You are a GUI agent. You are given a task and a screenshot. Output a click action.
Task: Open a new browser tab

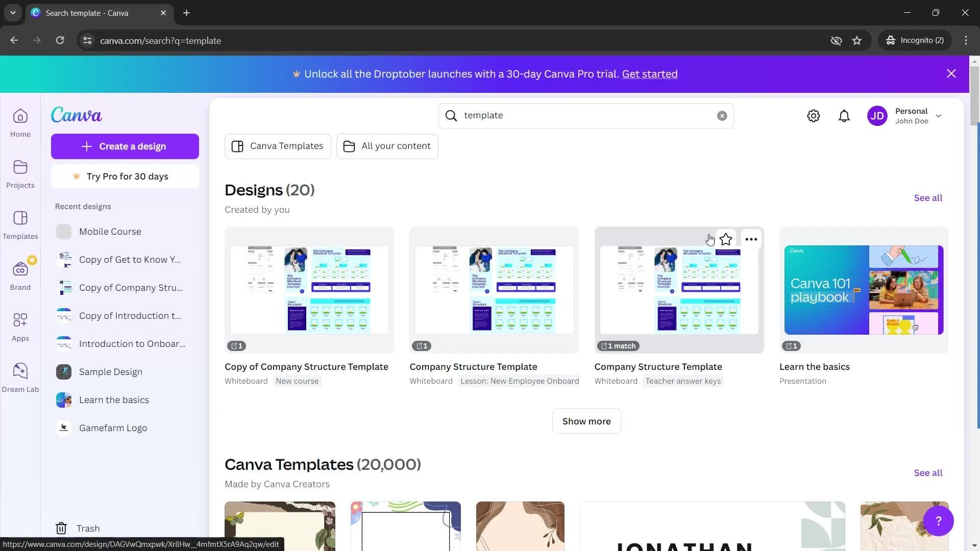coord(187,13)
